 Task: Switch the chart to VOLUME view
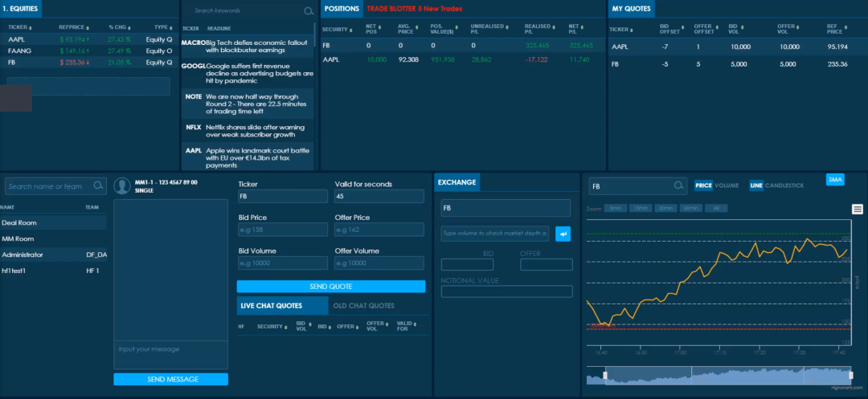727,185
